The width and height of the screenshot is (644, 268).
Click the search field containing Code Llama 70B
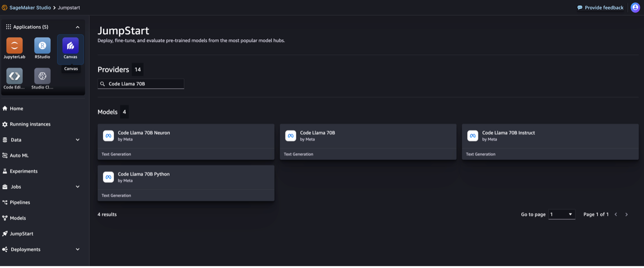click(x=141, y=84)
